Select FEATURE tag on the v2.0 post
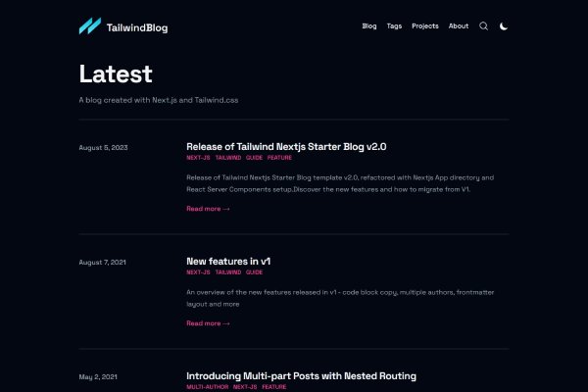 click(279, 158)
